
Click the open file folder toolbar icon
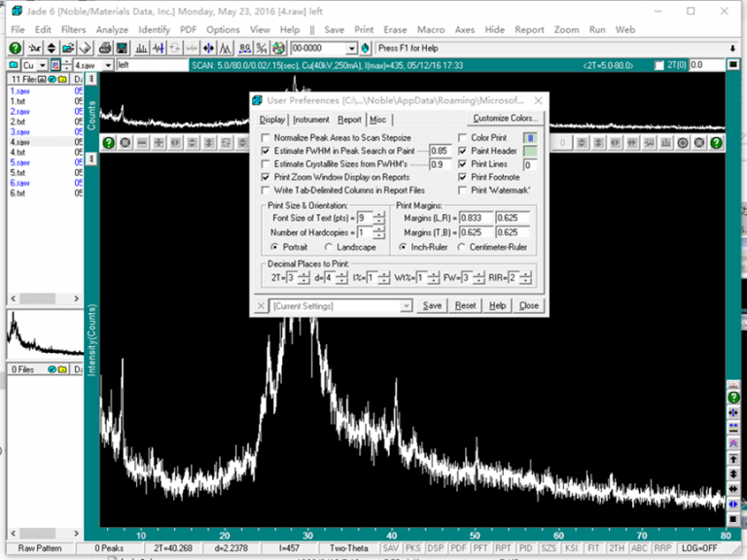[68, 48]
